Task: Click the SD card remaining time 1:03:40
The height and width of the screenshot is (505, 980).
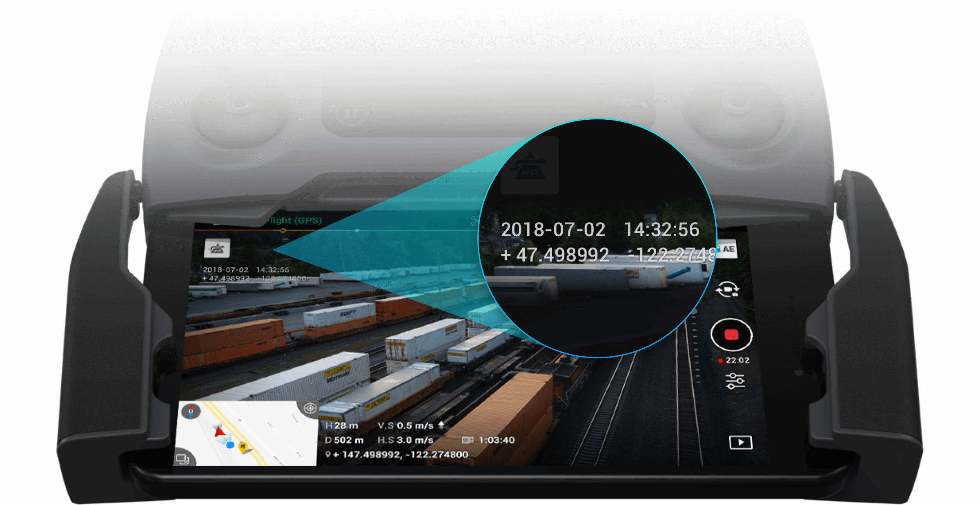Action: [496, 440]
